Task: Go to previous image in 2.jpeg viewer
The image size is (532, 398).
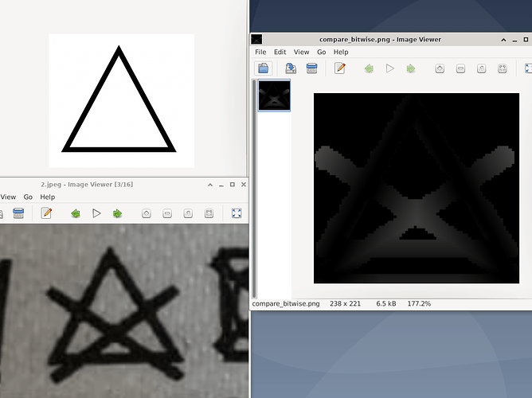Action: coord(76,213)
